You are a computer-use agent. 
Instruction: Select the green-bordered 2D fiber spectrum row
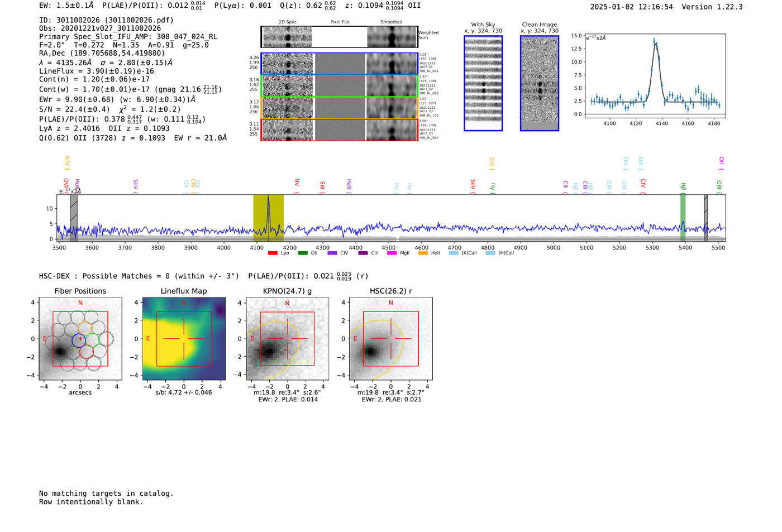[x=340, y=86]
